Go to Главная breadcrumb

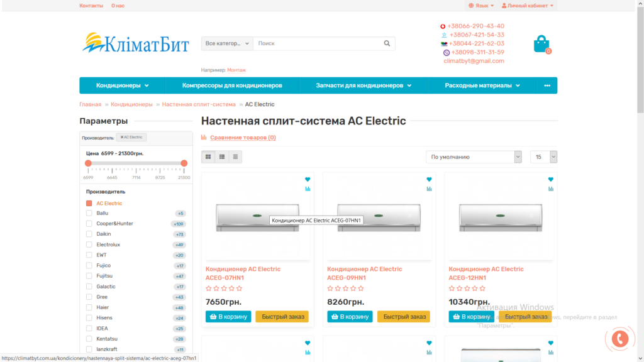(91, 104)
